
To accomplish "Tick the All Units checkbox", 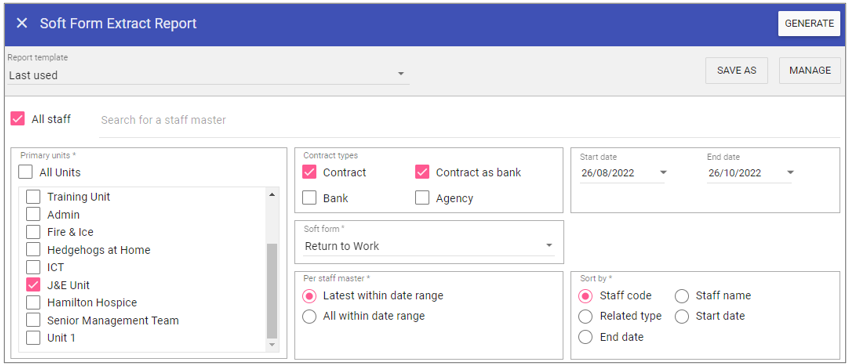I will (x=25, y=173).
